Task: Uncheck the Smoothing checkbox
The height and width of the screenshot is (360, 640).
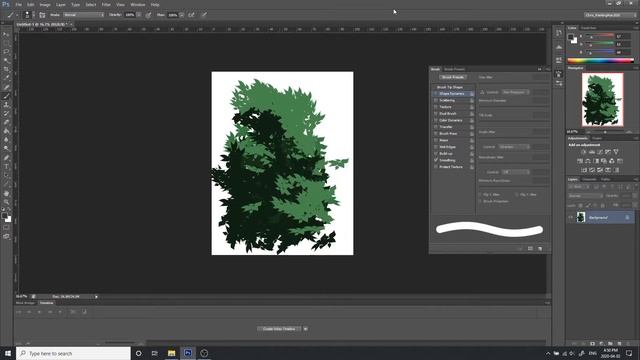Action: (436, 160)
